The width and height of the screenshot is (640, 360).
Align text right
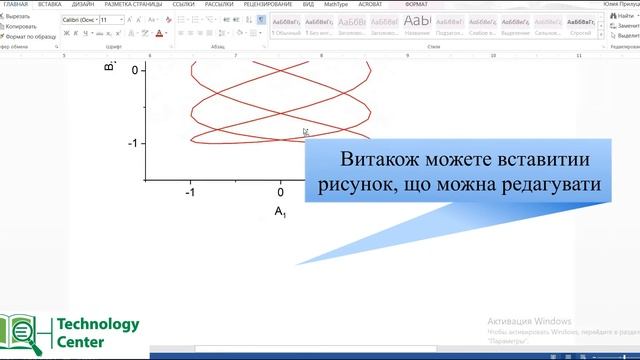pyautogui.click(x=200, y=33)
